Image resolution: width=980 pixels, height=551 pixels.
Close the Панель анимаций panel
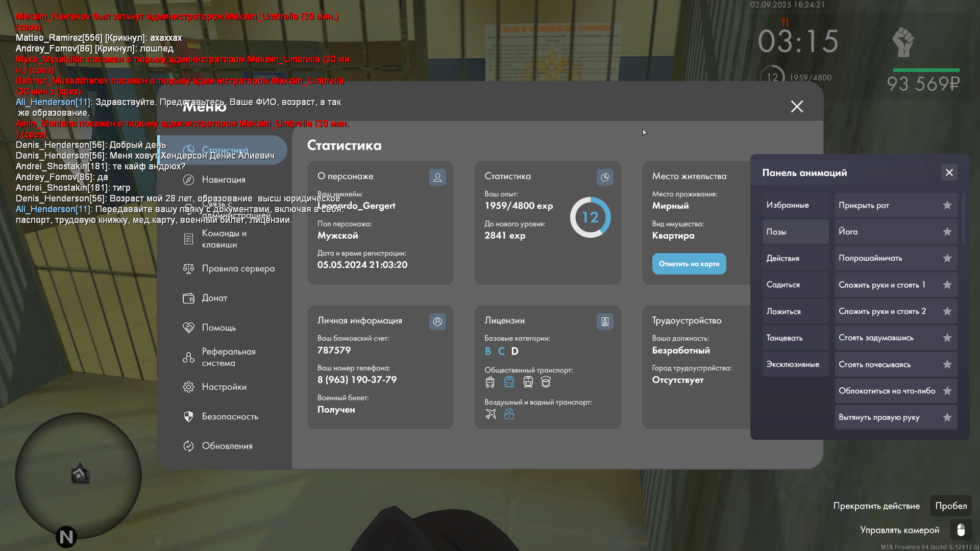(949, 172)
